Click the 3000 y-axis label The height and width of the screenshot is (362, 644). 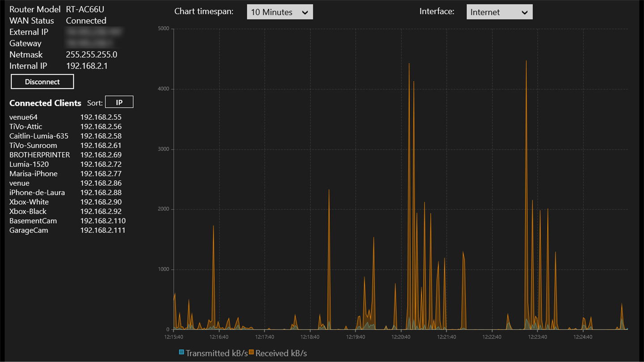tap(164, 149)
